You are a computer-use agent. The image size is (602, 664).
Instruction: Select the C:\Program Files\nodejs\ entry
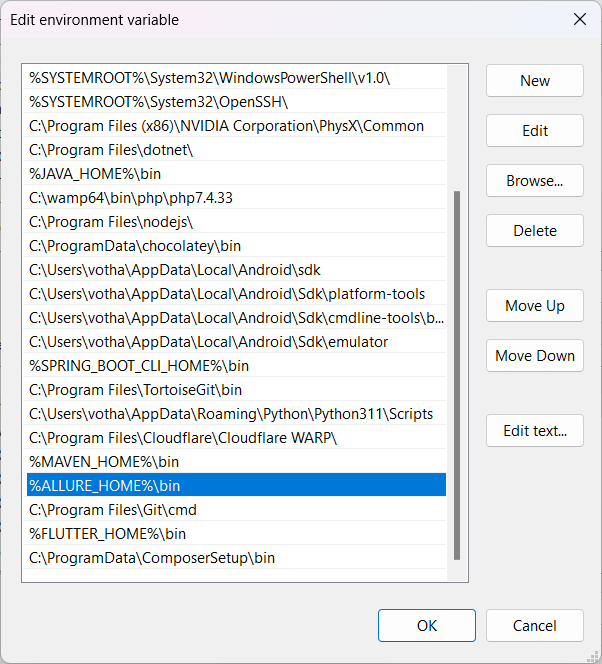click(236, 221)
